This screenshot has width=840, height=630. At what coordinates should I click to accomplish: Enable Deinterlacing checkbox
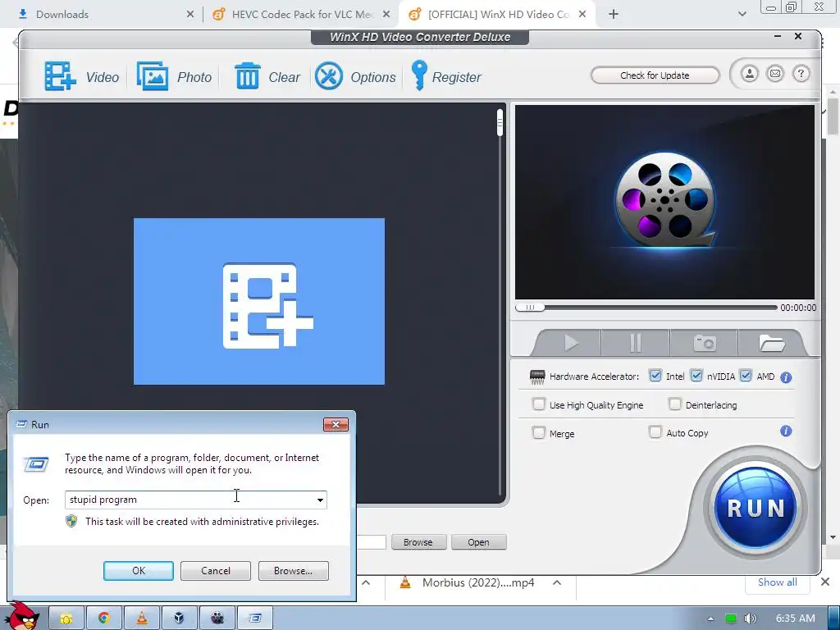click(x=675, y=404)
